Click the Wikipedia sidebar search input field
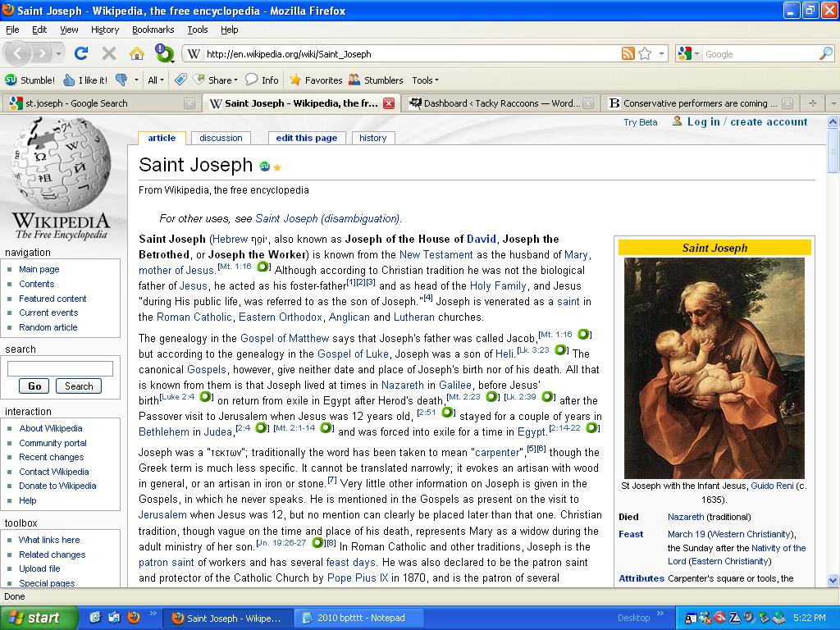The height and width of the screenshot is (630, 840). (60, 368)
